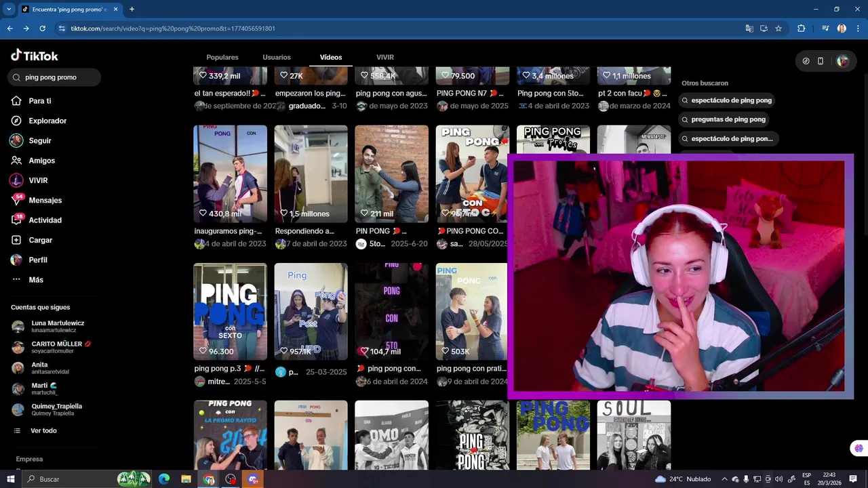This screenshot has width=868, height=488.
Task: Open video thumbnail with 1,5 millones likes
Action: click(x=311, y=174)
